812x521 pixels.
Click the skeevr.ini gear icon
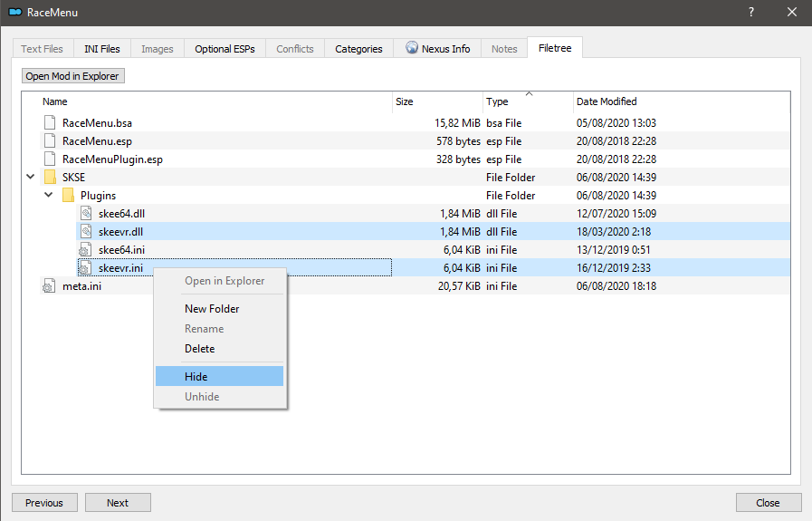[x=85, y=268]
